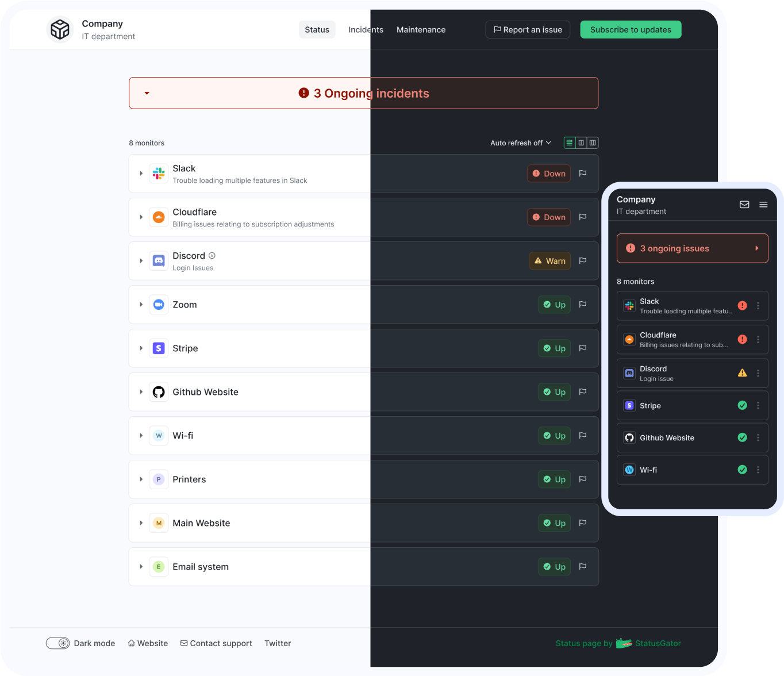Switch to the two-column layout view
The image size is (784, 676).
click(x=581, y=143)
